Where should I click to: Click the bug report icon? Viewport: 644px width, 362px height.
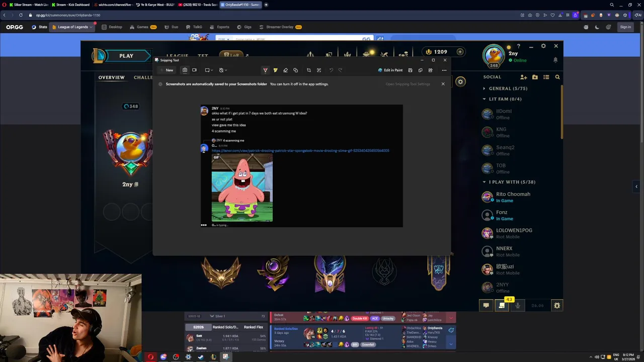pyautogui.click(x=557, y=305)
